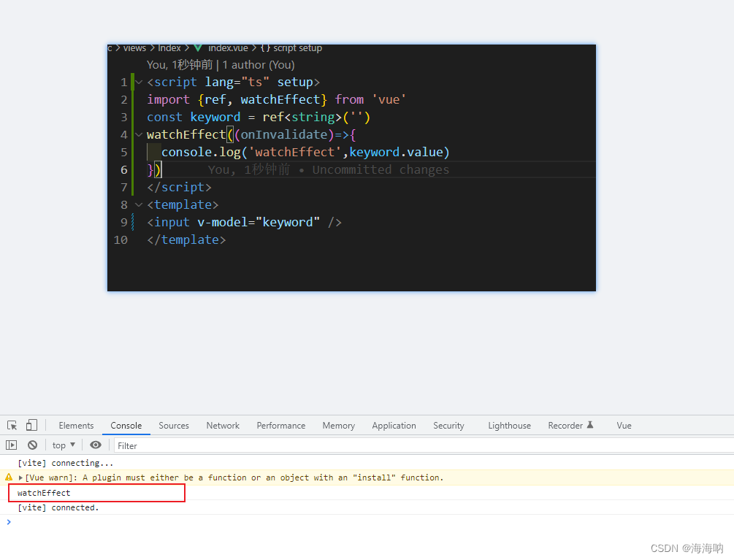
Task: Click the 'script setup' breadcrumb segment
Action: click(x=298, y=48)
